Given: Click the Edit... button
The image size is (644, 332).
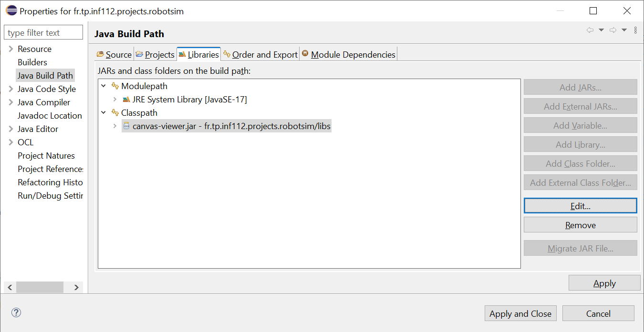Looking at the screenshot, I should pyautogui.click(x=580, y=206).
